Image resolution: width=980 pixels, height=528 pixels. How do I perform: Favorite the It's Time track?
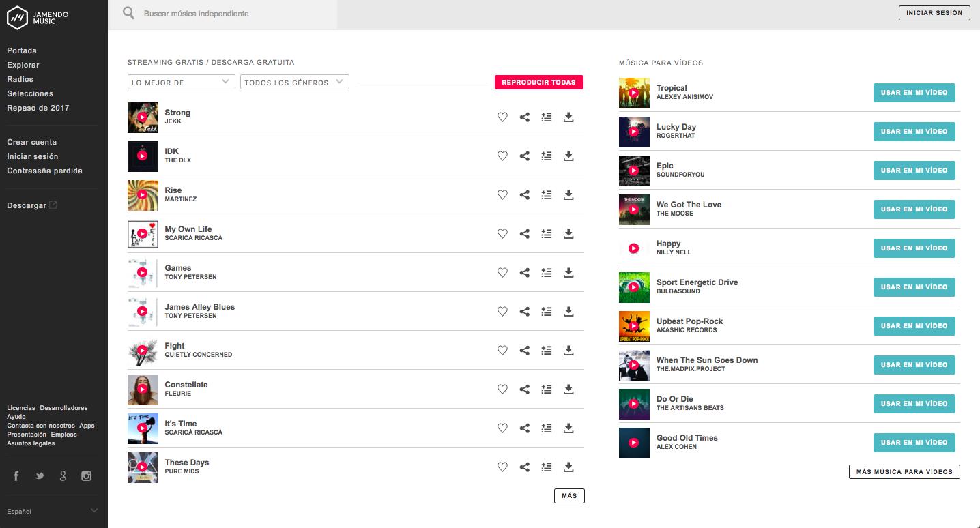502,428
